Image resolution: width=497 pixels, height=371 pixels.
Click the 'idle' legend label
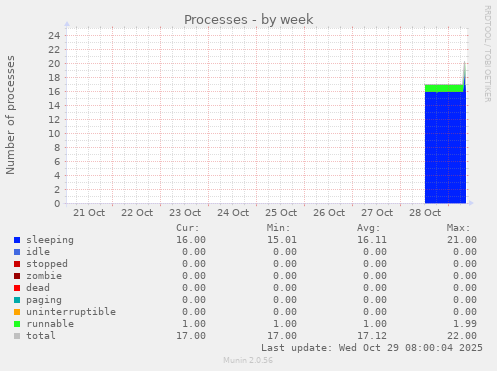coord(38,252)
